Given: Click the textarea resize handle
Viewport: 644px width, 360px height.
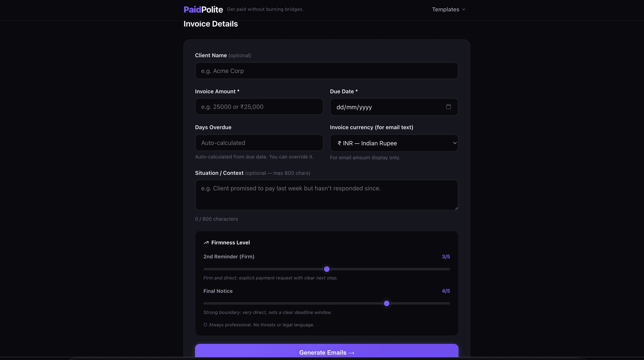Looking at the screenshot, I should pos(457,209).
